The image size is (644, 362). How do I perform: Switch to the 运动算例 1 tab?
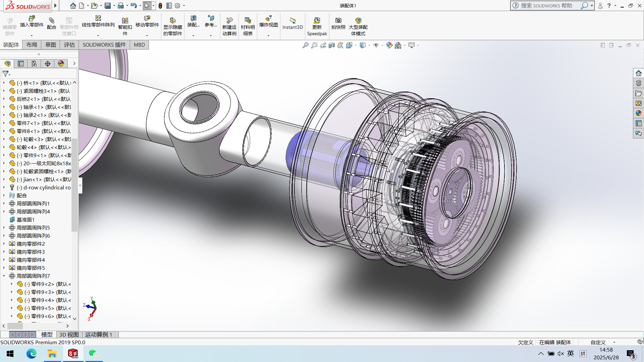point(98,335)
